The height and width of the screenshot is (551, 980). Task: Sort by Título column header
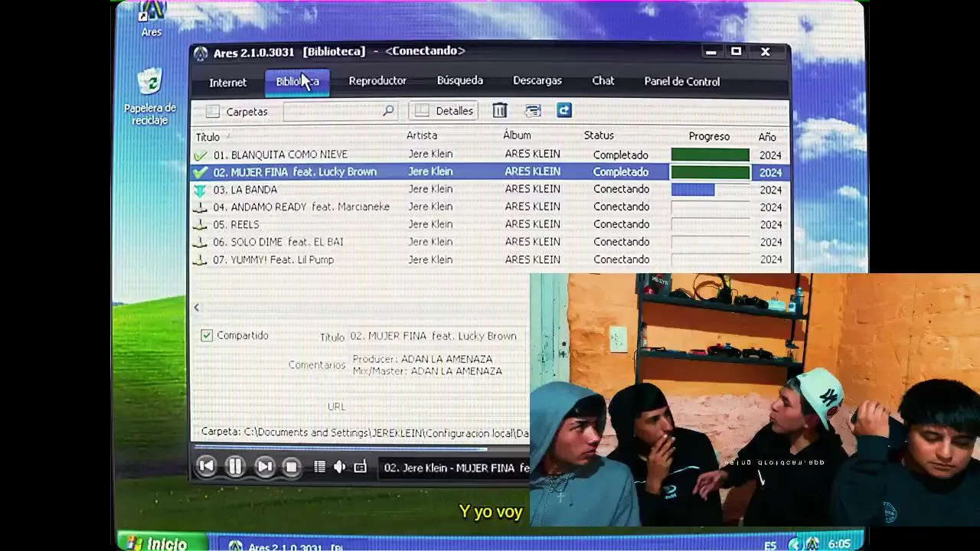(207, 137)
